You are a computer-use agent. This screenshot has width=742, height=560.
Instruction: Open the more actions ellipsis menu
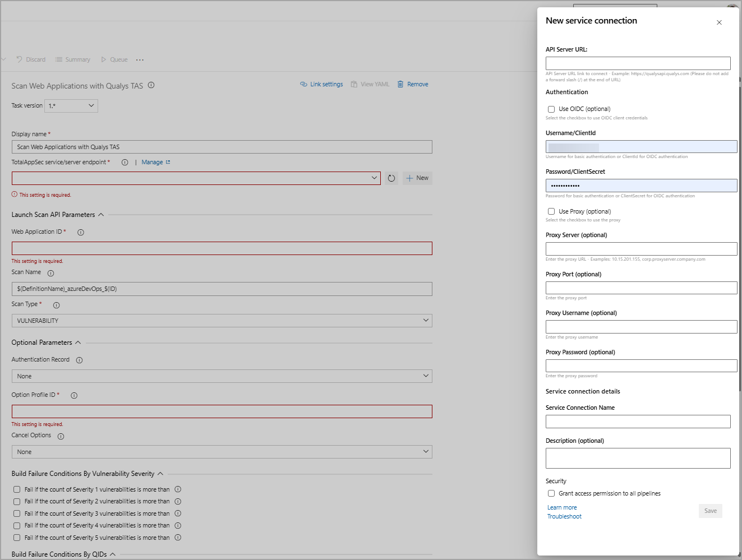click(140, 59)
